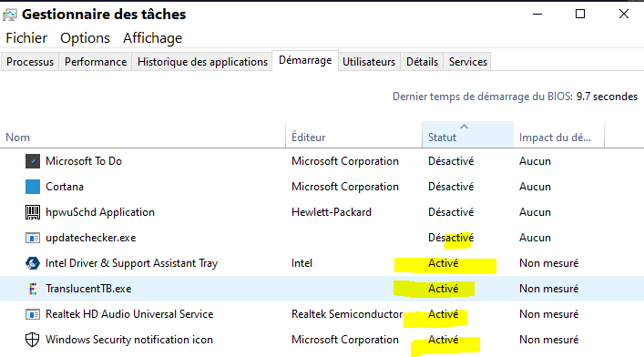Open the Fichier menu
The width and height of the screenshot is (644, 357).
tap(26, 38)
